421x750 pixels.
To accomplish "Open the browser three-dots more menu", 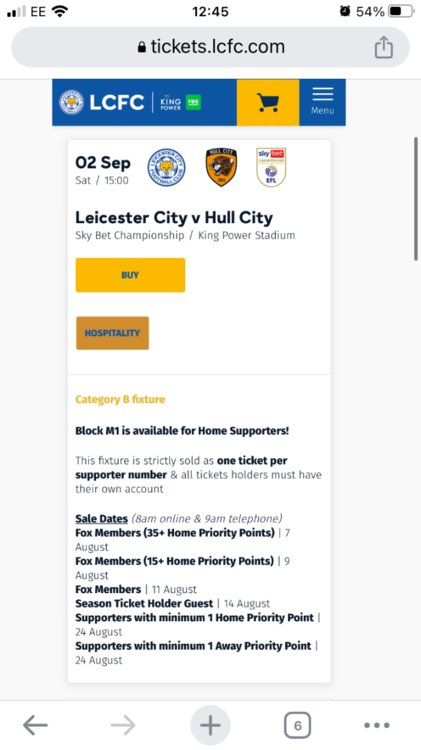I will 377,726.
